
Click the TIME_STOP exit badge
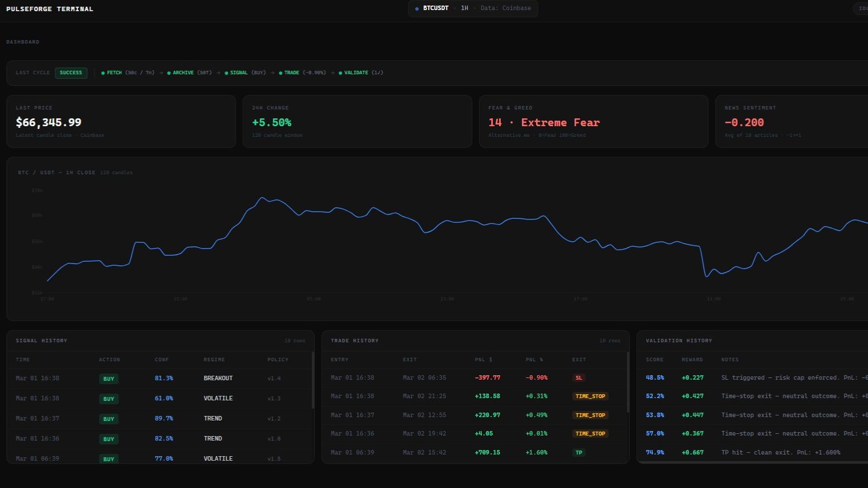coord(590,396)
